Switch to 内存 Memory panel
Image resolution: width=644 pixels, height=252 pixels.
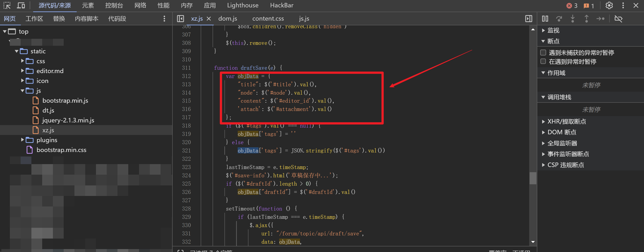(187, 6)
